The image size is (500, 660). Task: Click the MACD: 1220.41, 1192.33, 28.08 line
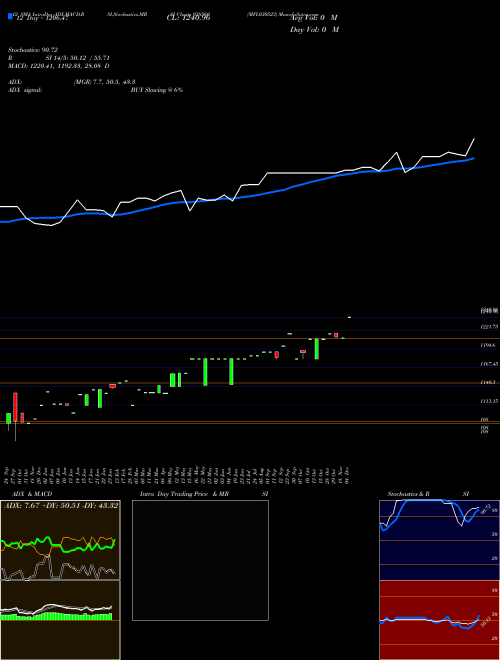click(59, 66)
